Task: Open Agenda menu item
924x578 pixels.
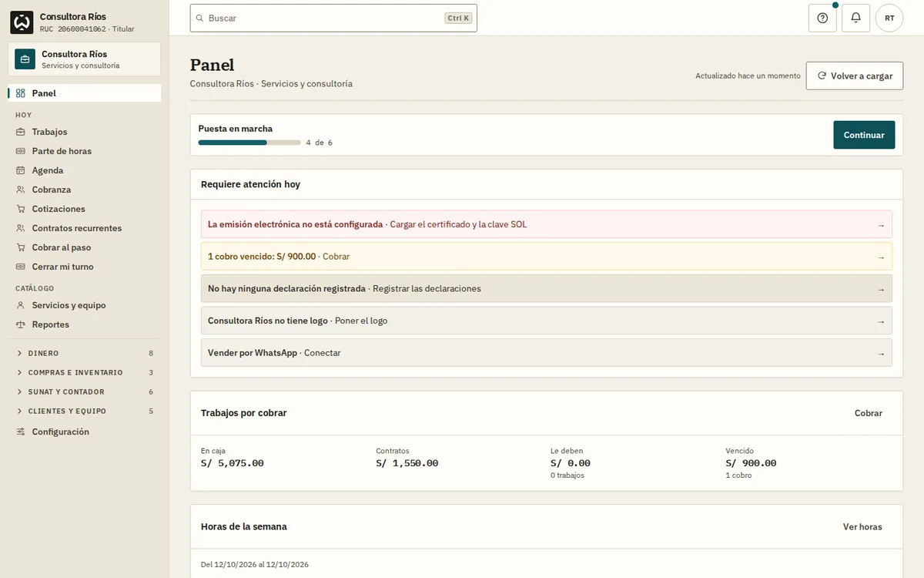Action: [85, 170]
